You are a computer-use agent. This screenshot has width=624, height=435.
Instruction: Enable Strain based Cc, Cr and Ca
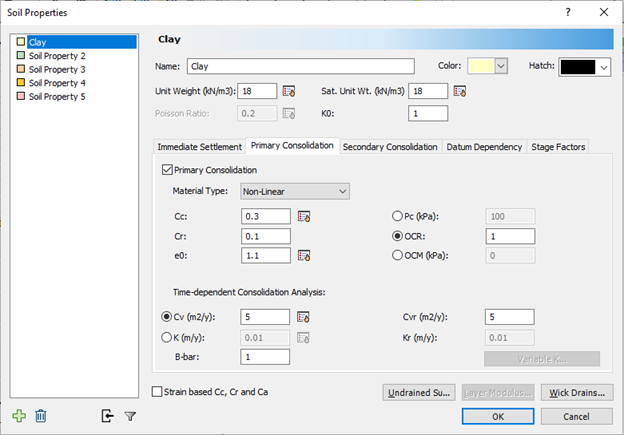tap(157, 392)
